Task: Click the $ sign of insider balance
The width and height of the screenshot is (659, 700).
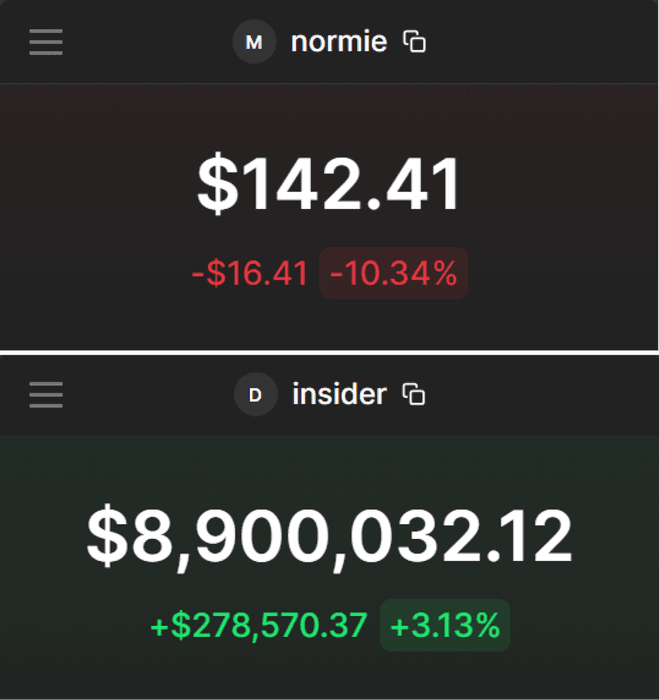Action: 107,536
